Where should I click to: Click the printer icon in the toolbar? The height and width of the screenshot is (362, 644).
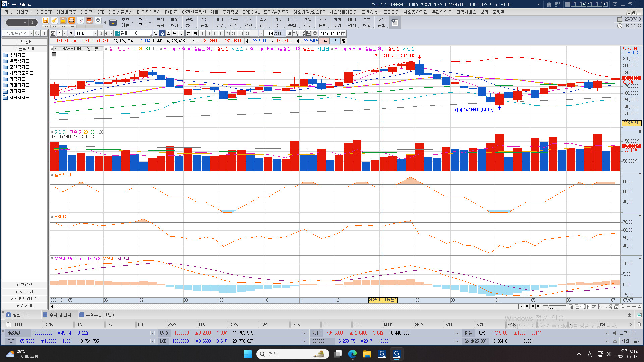(71, 21)
